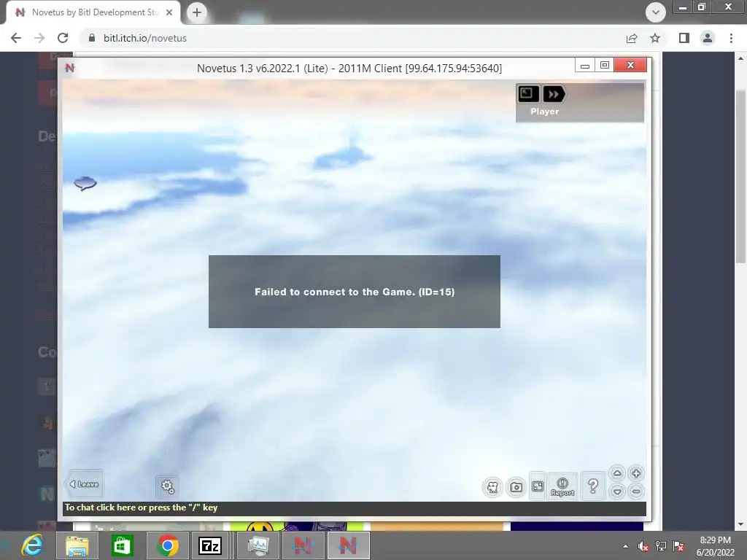The width and height of the screenshot is (747, 560).
Task: Open the game settings gear icon
Action: point(167,486)
